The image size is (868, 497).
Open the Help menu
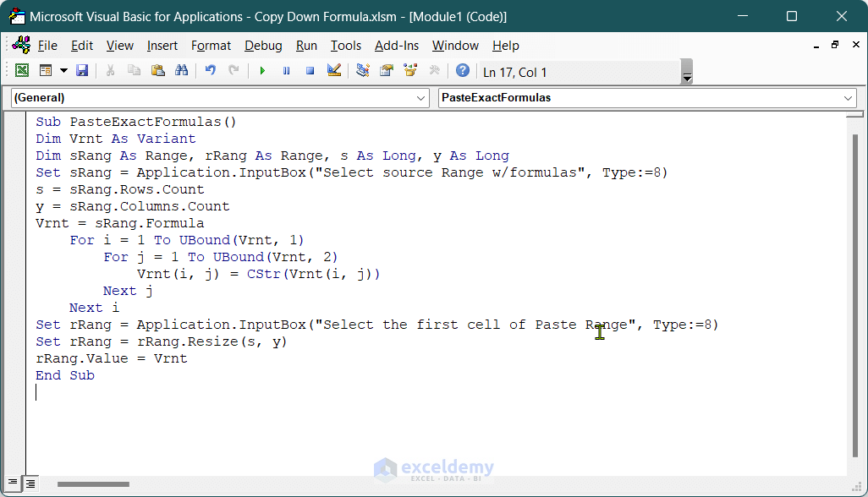[x=505, y=46]
